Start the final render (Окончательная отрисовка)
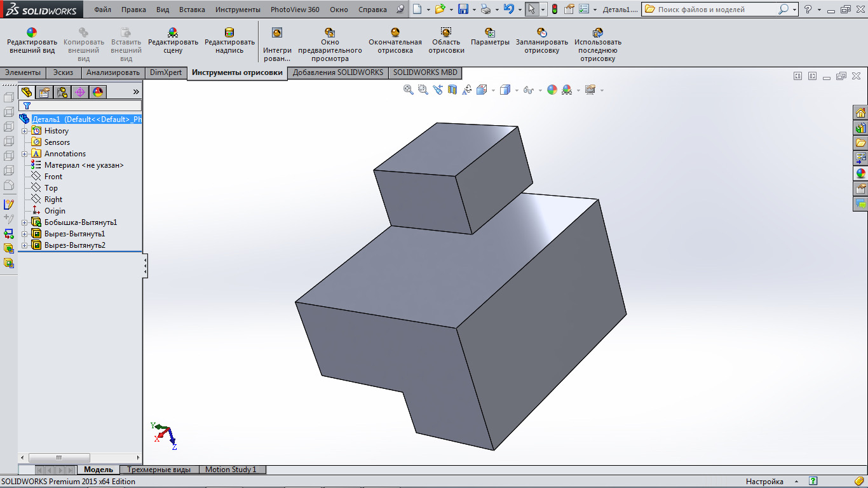The height and width of the screenshot is (488, 868). [x=395, y=33]
